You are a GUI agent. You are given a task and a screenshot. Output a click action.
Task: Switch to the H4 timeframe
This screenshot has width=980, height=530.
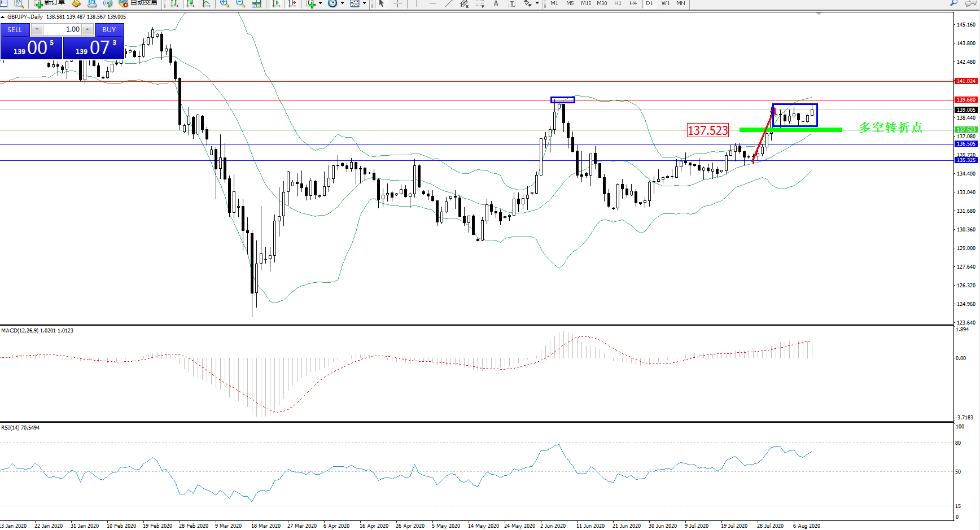pos(633,3)
